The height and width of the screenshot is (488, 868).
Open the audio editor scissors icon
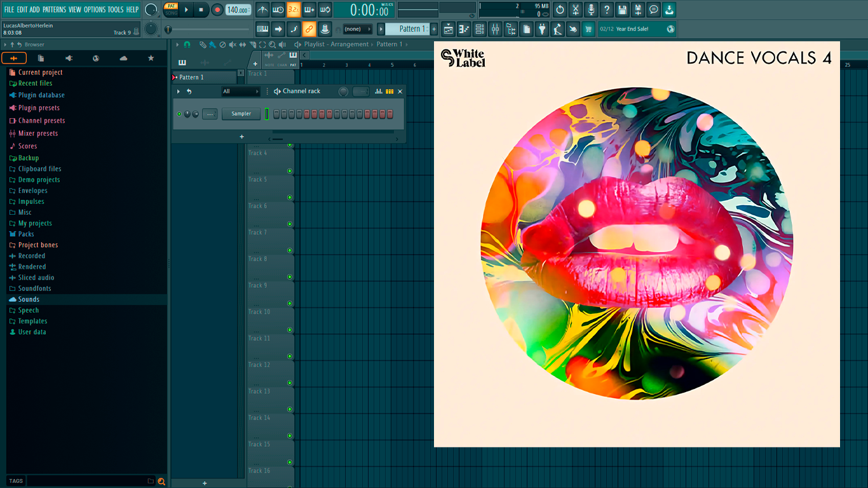(576, 10)
